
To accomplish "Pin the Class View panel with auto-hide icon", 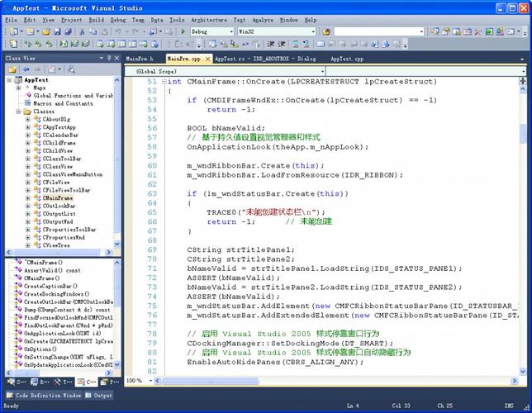I will coord(107,59).
